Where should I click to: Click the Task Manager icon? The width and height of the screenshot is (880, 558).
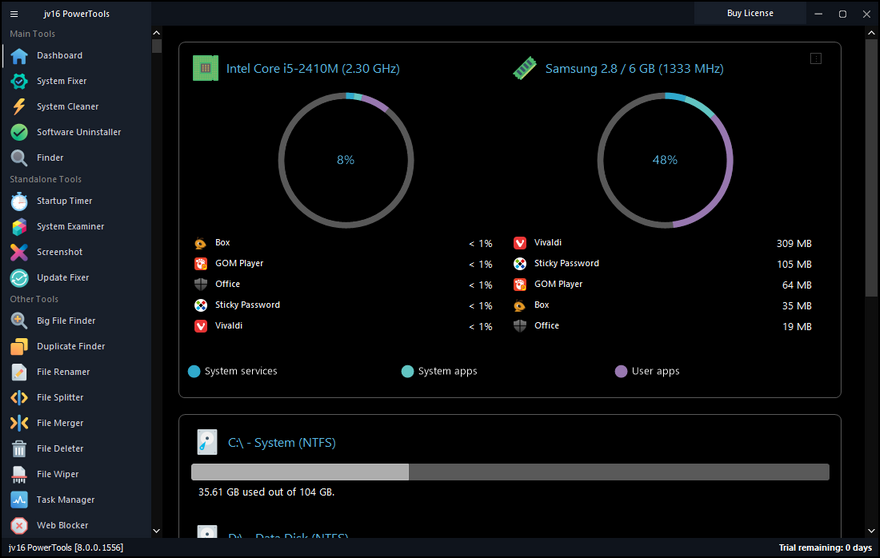[19, 500]
